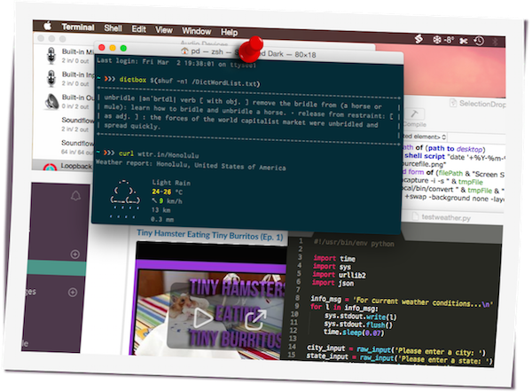
Task: Select the Built-in Mi device row
Action: [x=63, y=56]
